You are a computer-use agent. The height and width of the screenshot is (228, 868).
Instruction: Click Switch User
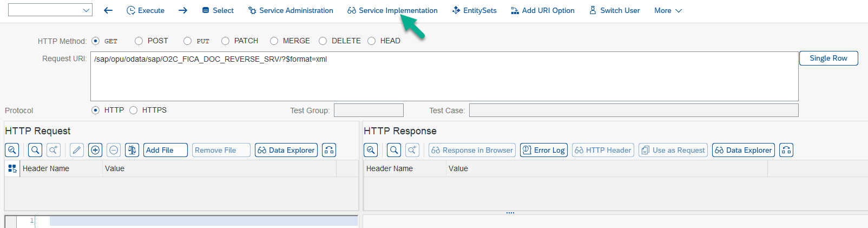point(614,10)
